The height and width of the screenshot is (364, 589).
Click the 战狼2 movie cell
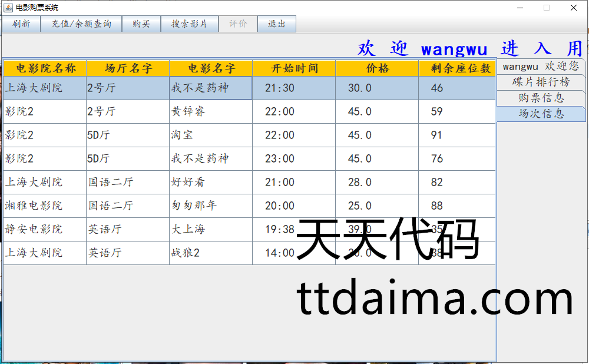[x=210, y=253]
